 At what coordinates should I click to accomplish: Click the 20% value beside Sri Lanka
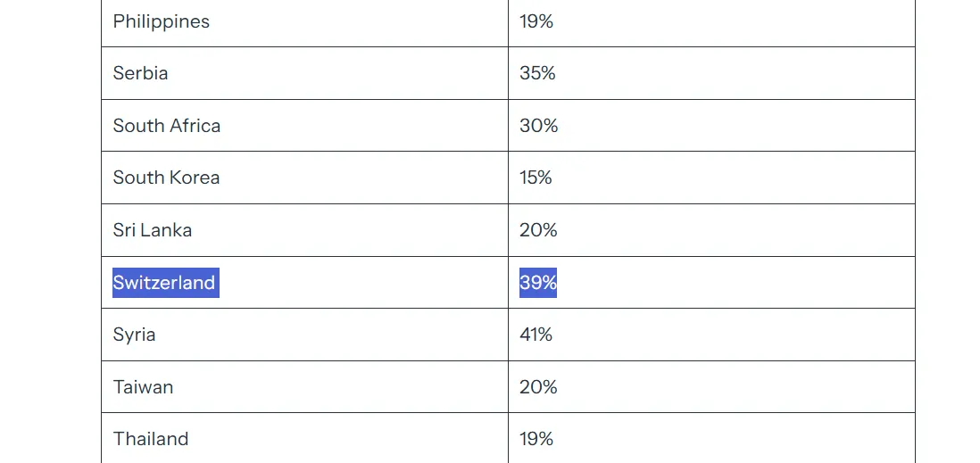click(x=538, y=230)
